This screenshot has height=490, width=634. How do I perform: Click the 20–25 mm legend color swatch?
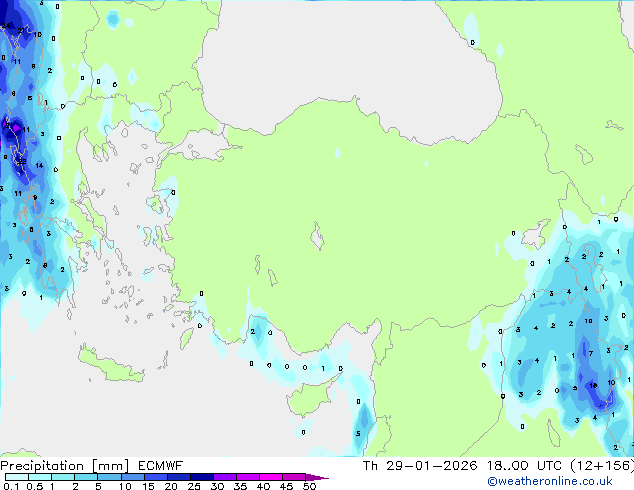pos(179,477)
